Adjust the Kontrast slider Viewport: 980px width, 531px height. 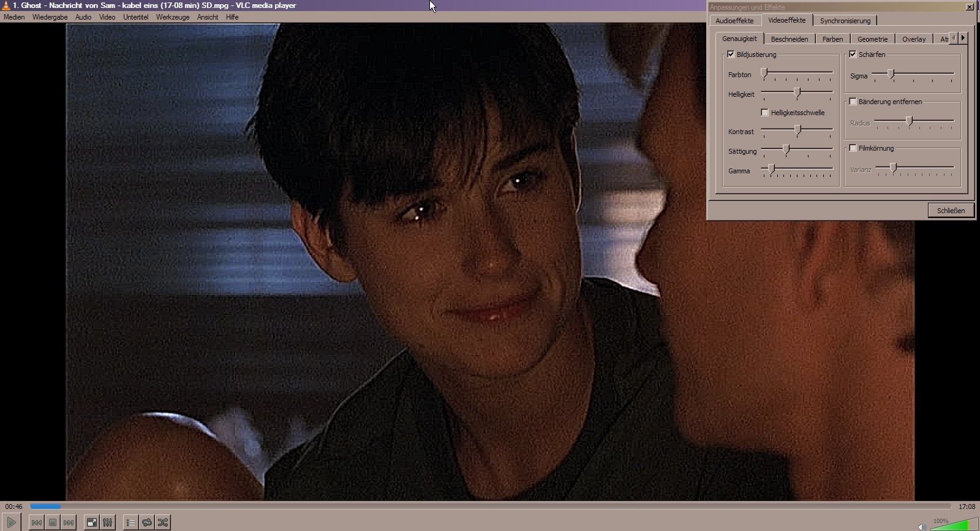tap(797, 131)
